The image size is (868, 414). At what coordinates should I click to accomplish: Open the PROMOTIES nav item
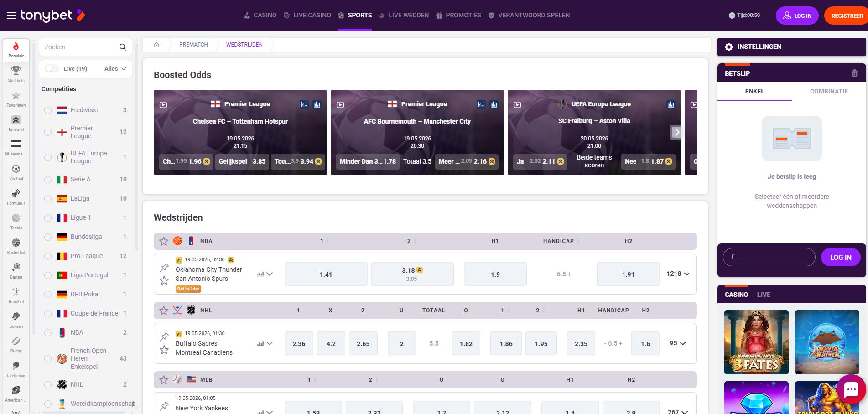click(x=458, y=16)
